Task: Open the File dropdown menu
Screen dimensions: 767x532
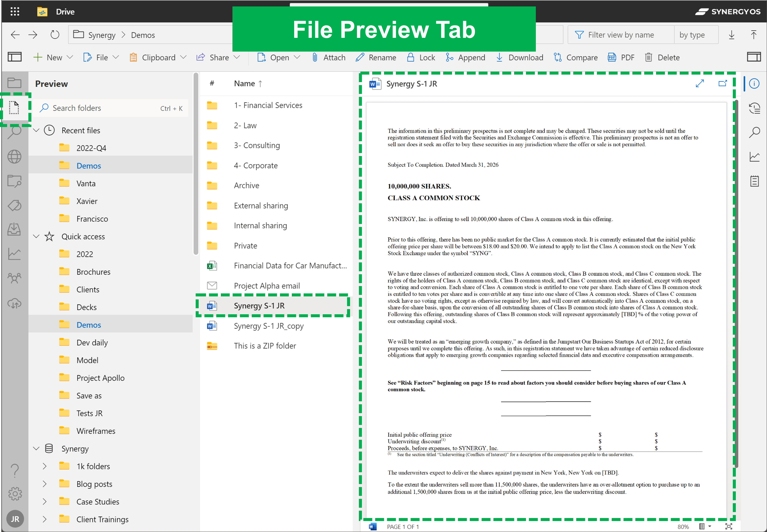Action: tap(101, 57)
